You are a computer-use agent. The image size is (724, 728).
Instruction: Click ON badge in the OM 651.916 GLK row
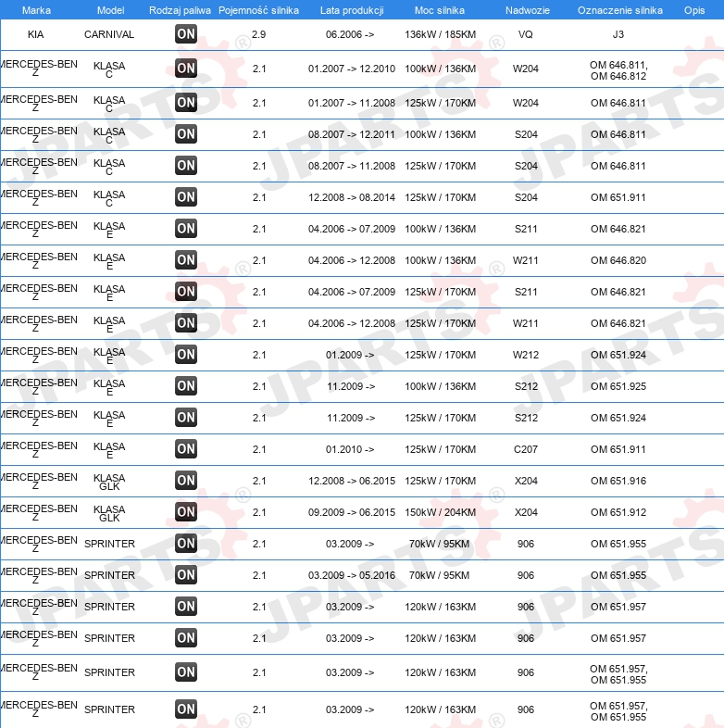[x=186, y=481]
